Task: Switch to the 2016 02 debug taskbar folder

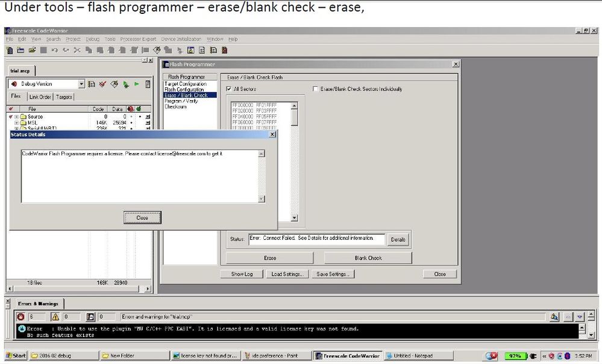Action: [x=63, y=356]
